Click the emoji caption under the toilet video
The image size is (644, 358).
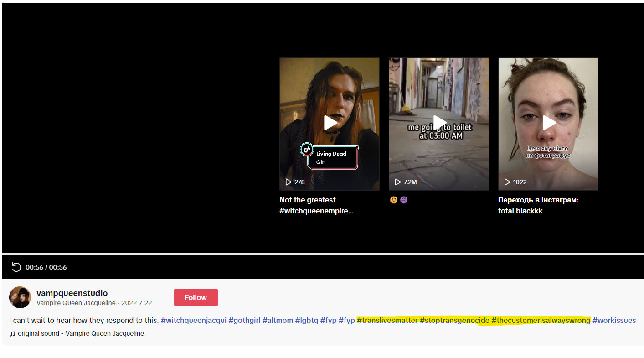point(399,200)
